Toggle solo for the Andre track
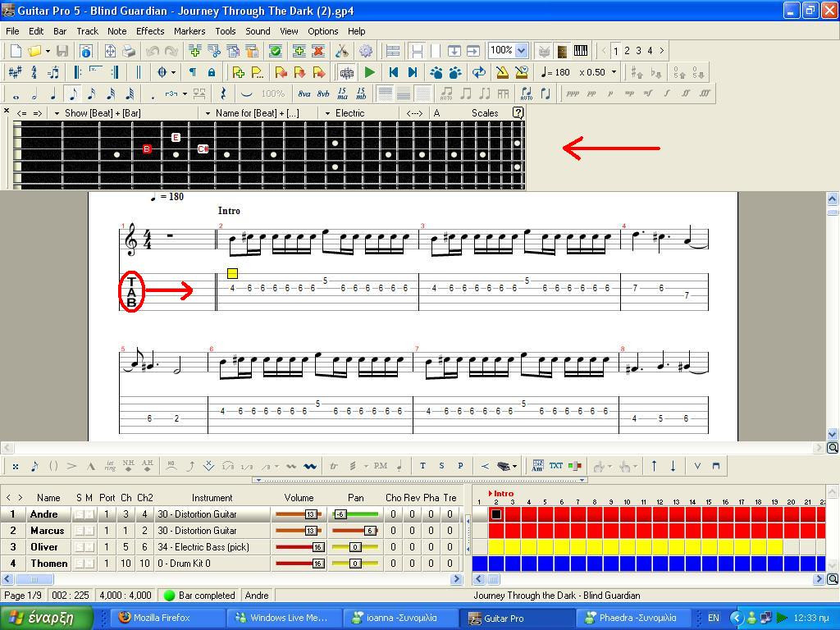840x630 pixels. (x=79, y=515)
